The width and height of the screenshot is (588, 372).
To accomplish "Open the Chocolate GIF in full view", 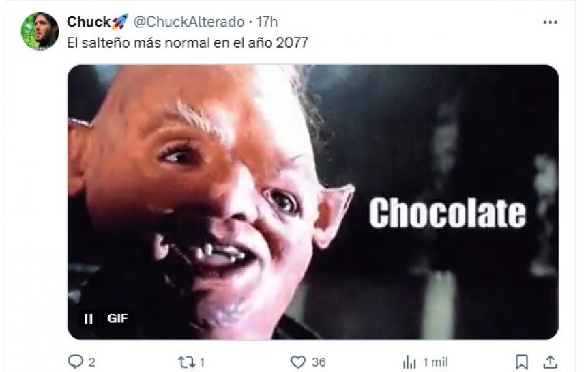I will click(312, 202).
